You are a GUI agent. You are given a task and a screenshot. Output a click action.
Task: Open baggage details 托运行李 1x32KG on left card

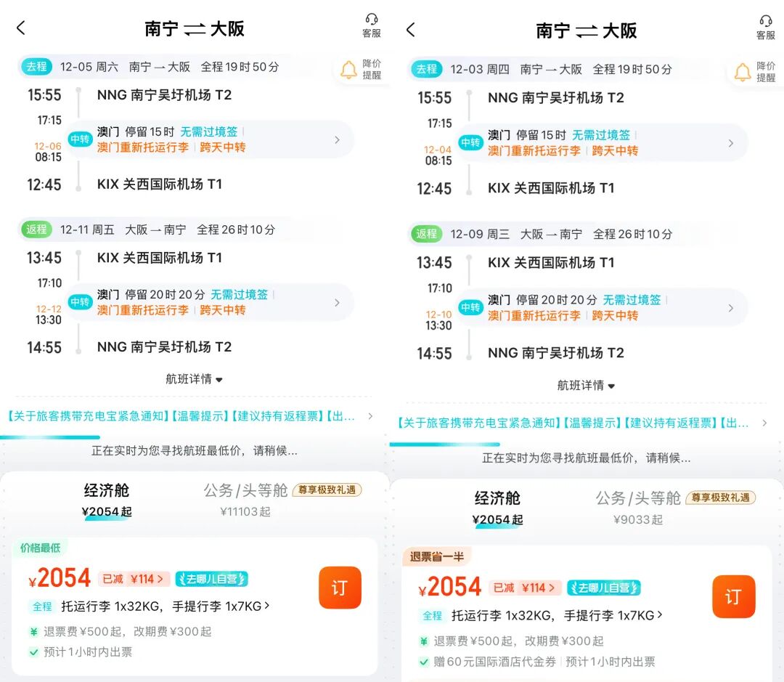point(165,606)
